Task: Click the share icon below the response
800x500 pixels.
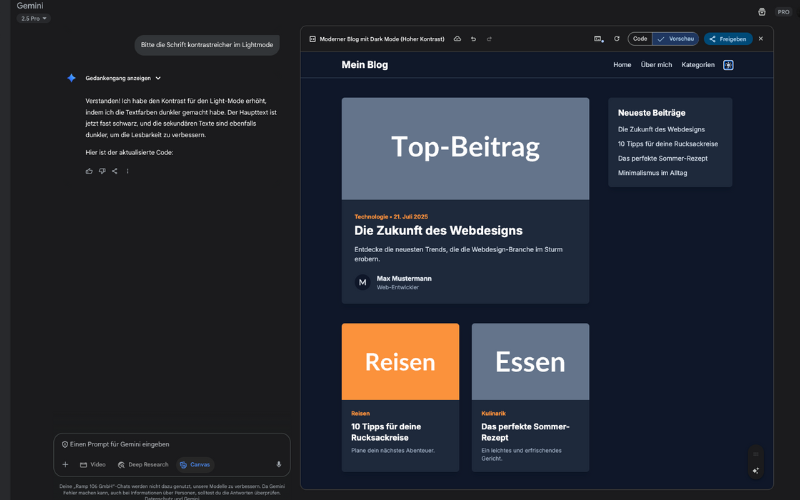Action: [x=114, y=171]
